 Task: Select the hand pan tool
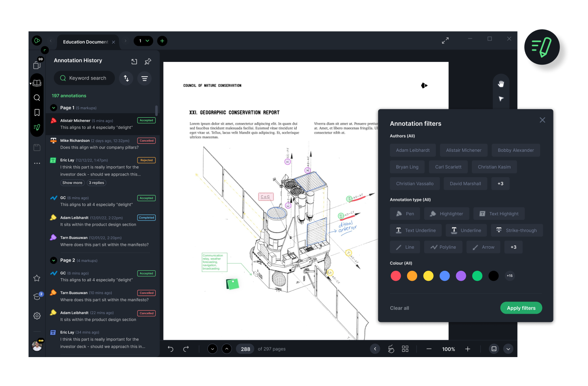coord(501,84)
